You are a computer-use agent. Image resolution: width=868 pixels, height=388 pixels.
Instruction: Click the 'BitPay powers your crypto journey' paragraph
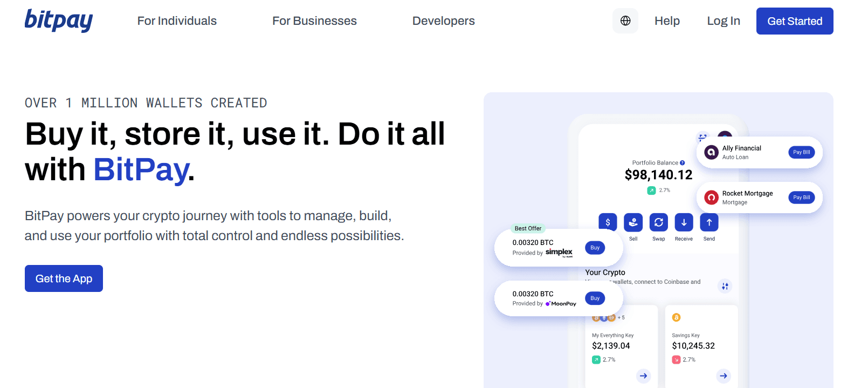pos(215,226)
